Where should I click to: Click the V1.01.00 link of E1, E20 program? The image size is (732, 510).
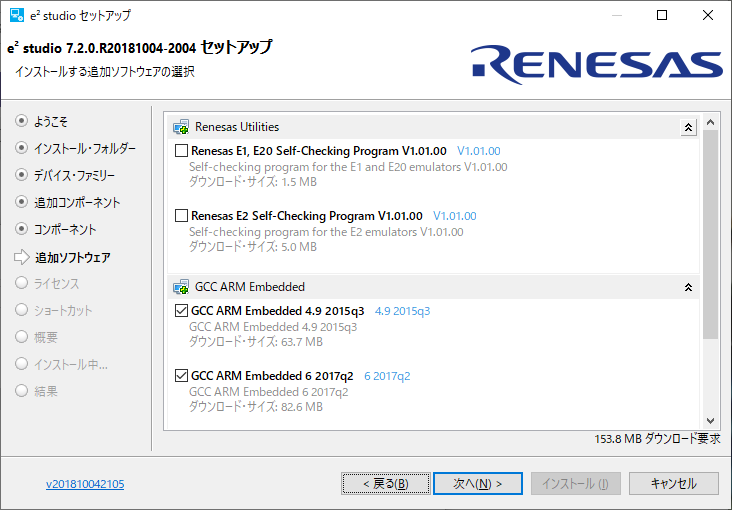[479, 151]
